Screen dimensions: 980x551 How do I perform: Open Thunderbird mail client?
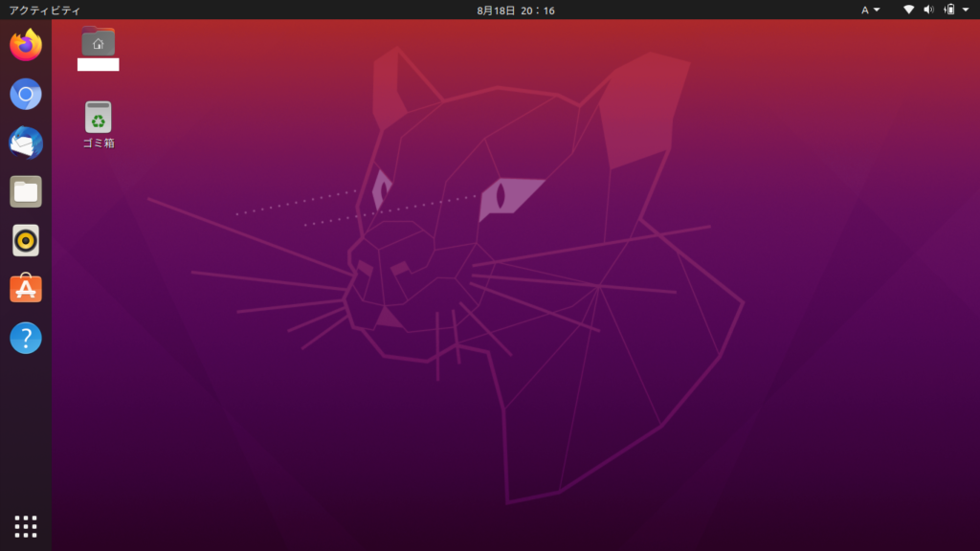(26, 143)
